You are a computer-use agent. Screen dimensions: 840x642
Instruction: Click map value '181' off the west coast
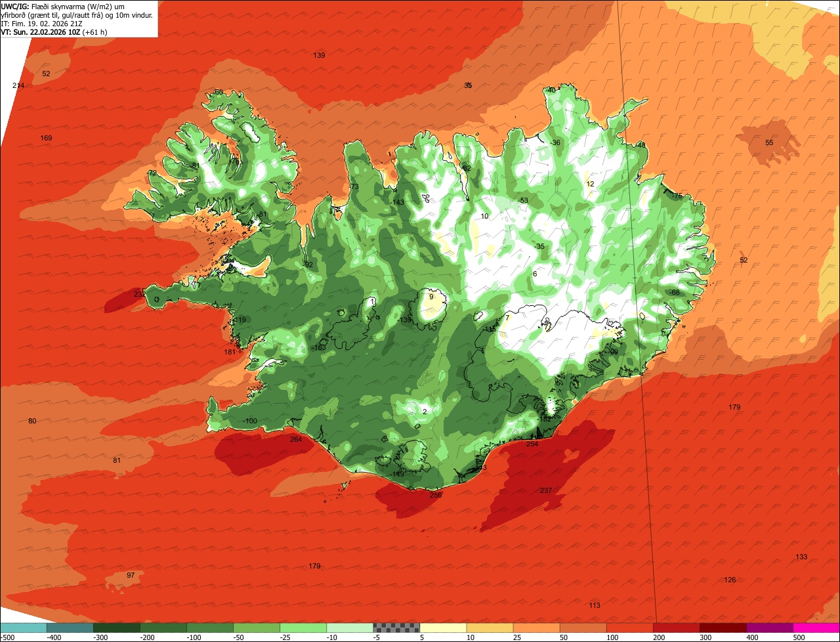(230, 352)
